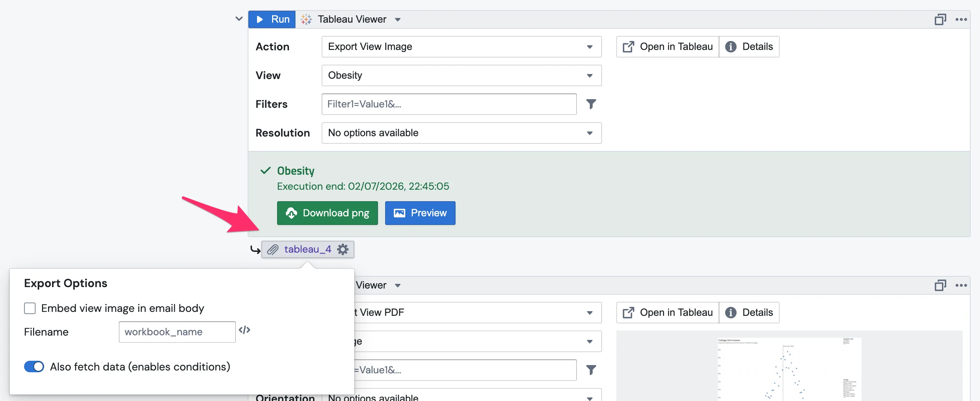Image resolution: width=980 pixels, height=401 pixels.
Task: Click filter funnel icon next to top Filters field
Action: coord(591,104)
